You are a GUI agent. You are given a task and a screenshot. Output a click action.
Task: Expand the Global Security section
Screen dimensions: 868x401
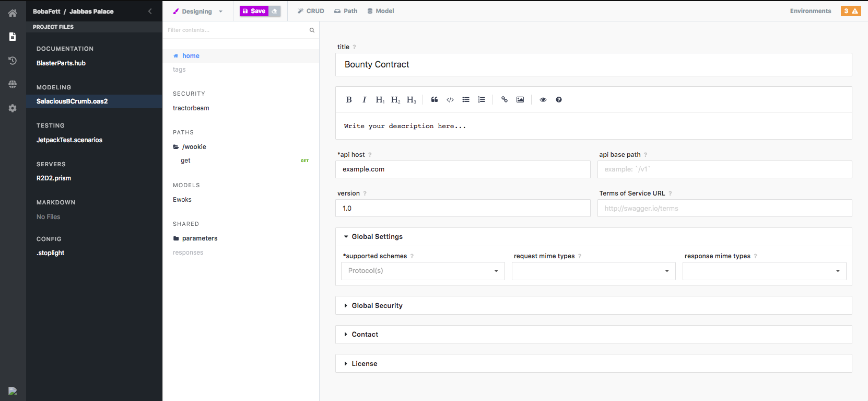[377, 305]
